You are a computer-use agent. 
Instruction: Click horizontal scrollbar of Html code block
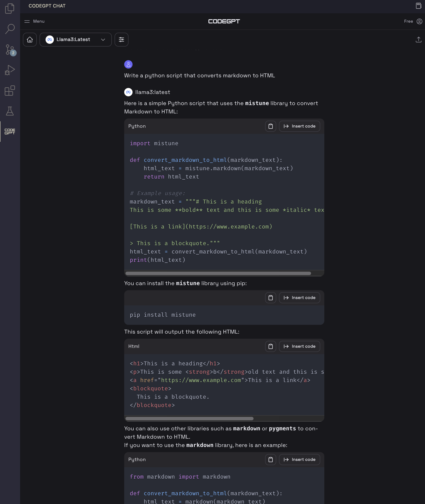pyautogui.click(x=189, y=418)
